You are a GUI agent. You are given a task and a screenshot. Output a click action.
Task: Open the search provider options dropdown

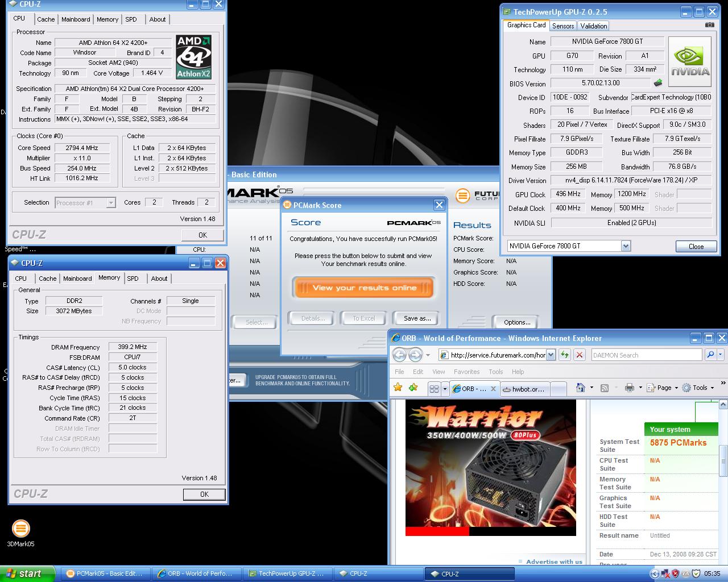coord(720,355)
